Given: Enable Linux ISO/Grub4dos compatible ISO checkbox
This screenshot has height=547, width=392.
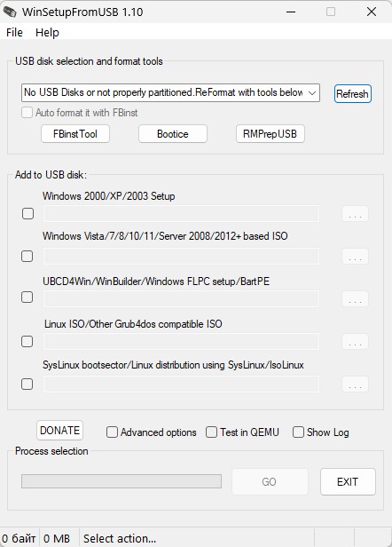Looking at the screenshot, I should [27, 341].
